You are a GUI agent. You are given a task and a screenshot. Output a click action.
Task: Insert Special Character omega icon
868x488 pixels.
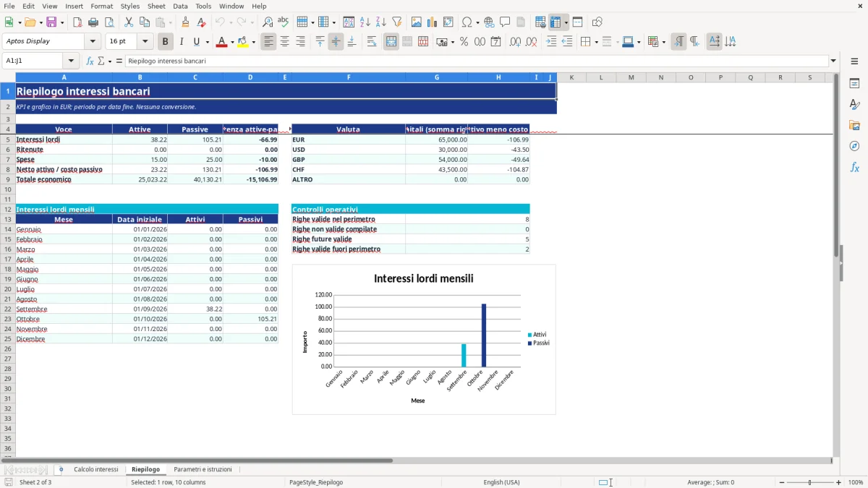[467, 22]
